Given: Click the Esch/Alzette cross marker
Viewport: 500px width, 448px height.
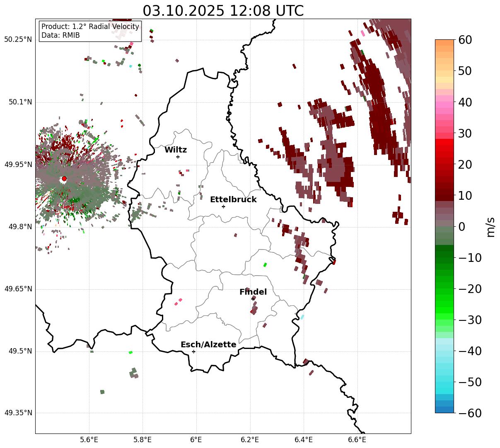Looking at the screenshot, I should 193,351.
